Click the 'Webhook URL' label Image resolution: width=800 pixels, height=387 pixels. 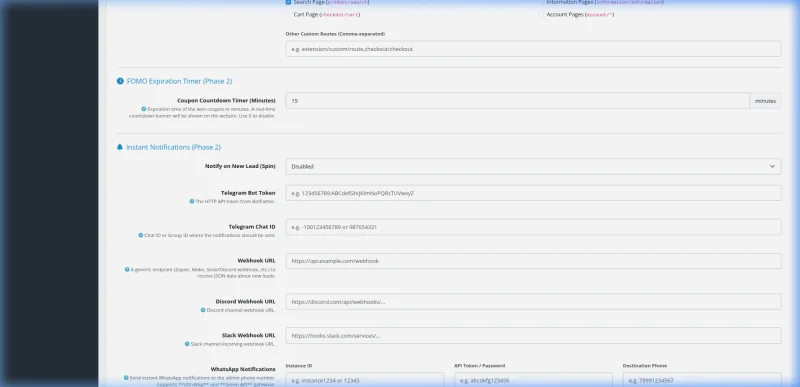click(x=257, y=261)
